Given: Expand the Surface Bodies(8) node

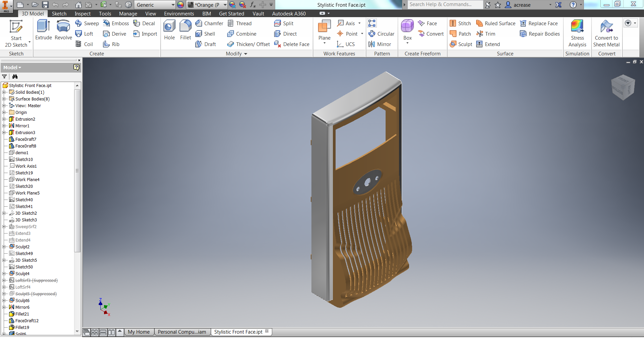Looking at the screenshot, I should coord(4,99).
